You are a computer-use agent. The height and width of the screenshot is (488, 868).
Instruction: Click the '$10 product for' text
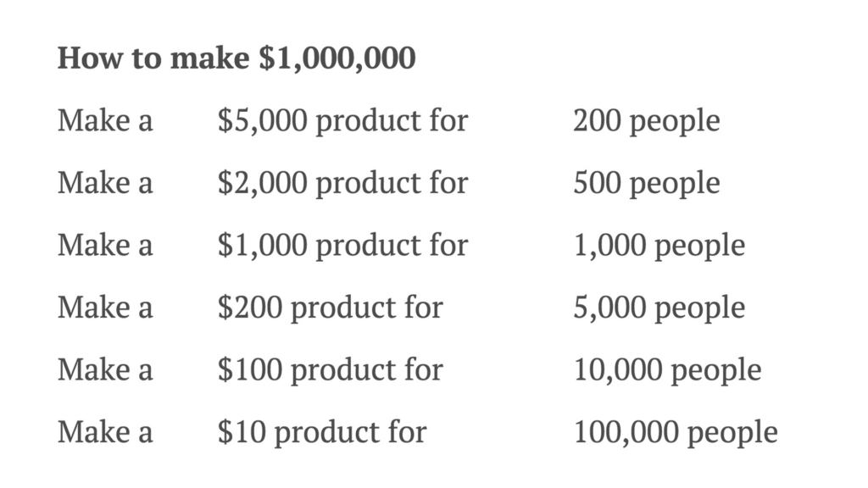[x=322, y=432]
